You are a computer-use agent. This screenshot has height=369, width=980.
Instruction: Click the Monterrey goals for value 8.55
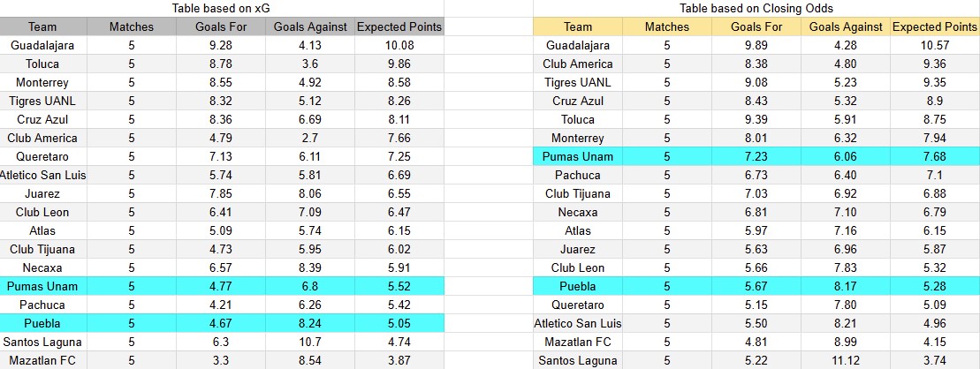[x=220, y=82]
